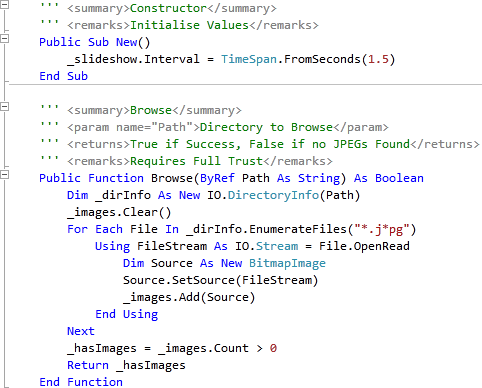
Task: Click 'Directory to Browse' param comment
Action: point(266,127)
